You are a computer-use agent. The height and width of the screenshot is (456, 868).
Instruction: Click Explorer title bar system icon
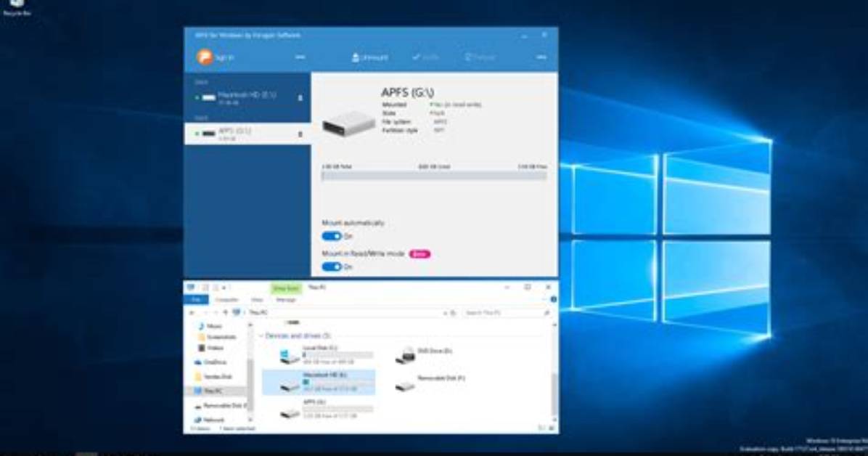point(191,288)
